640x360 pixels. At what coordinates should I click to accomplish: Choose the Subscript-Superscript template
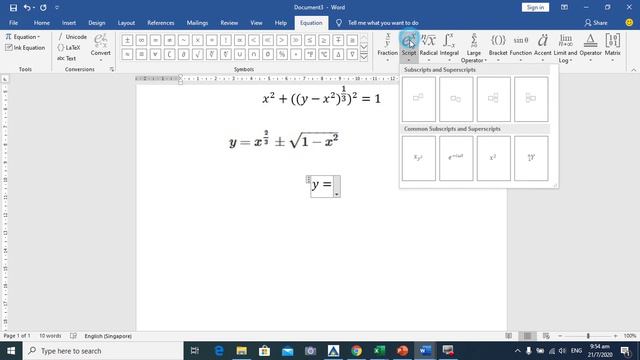(x=493, y=99)
